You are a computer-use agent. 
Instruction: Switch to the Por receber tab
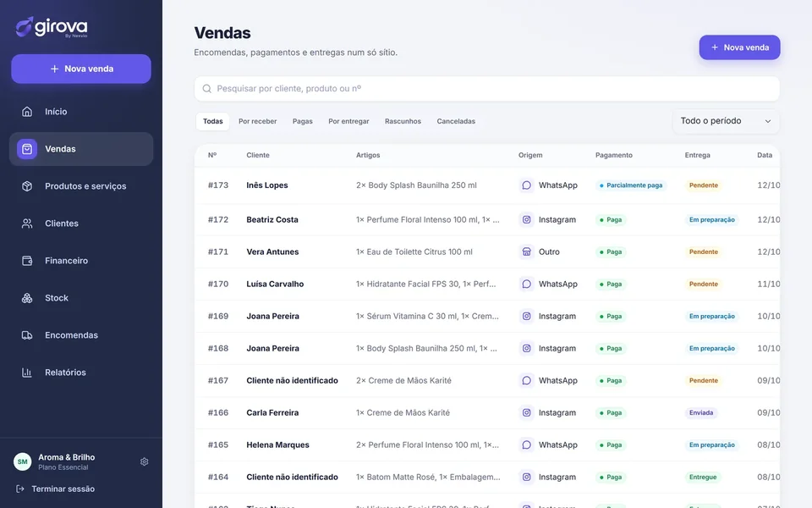(257, 121)
